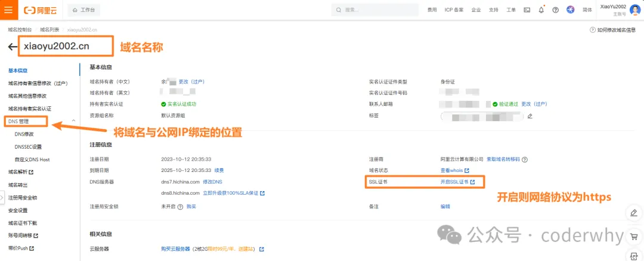Click the XiaoYu2002 user avatar
Image resolution: width=644 pixels, height=261 pixels.
[636, 10]
